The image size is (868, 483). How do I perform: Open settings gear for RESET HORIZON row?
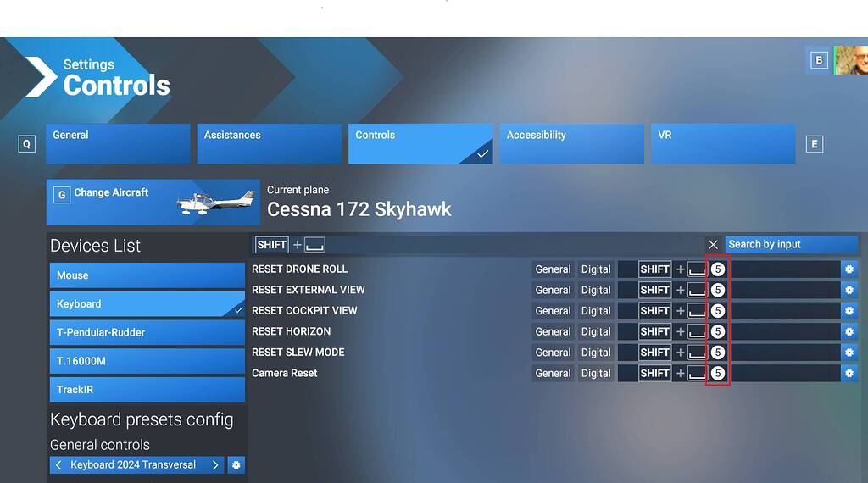tap(849, 331)
